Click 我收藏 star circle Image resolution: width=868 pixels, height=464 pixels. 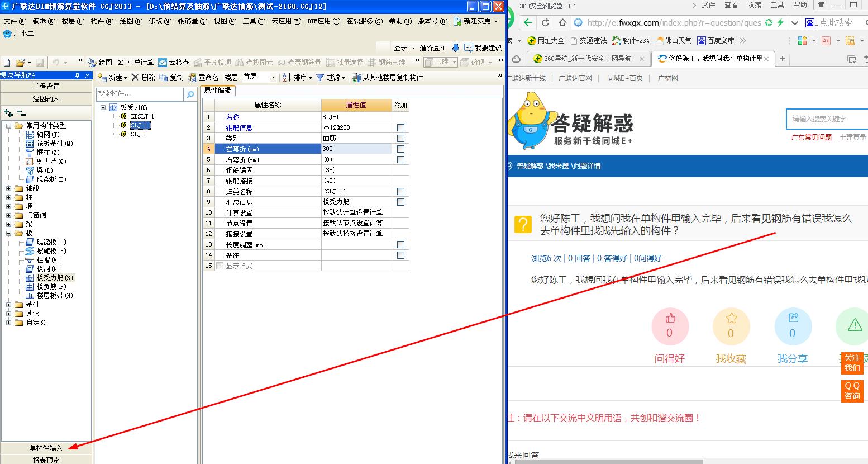pos(731,326)
